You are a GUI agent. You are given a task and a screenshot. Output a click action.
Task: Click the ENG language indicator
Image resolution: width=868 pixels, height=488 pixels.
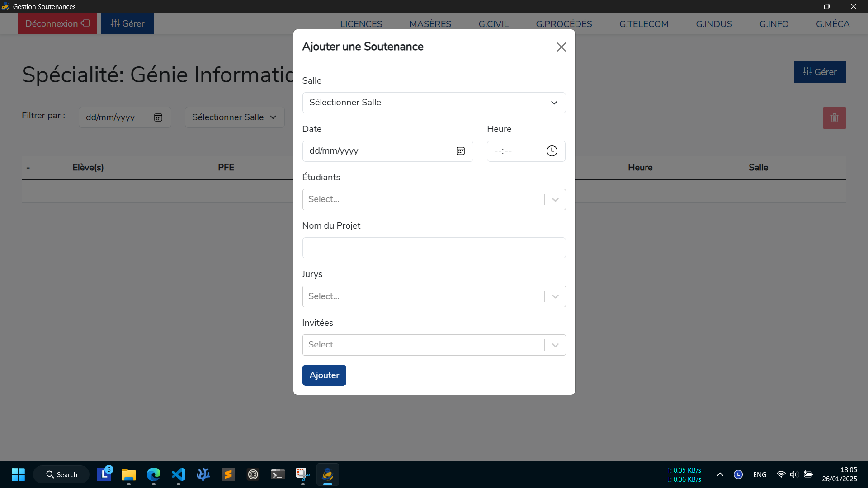[760, 474]
